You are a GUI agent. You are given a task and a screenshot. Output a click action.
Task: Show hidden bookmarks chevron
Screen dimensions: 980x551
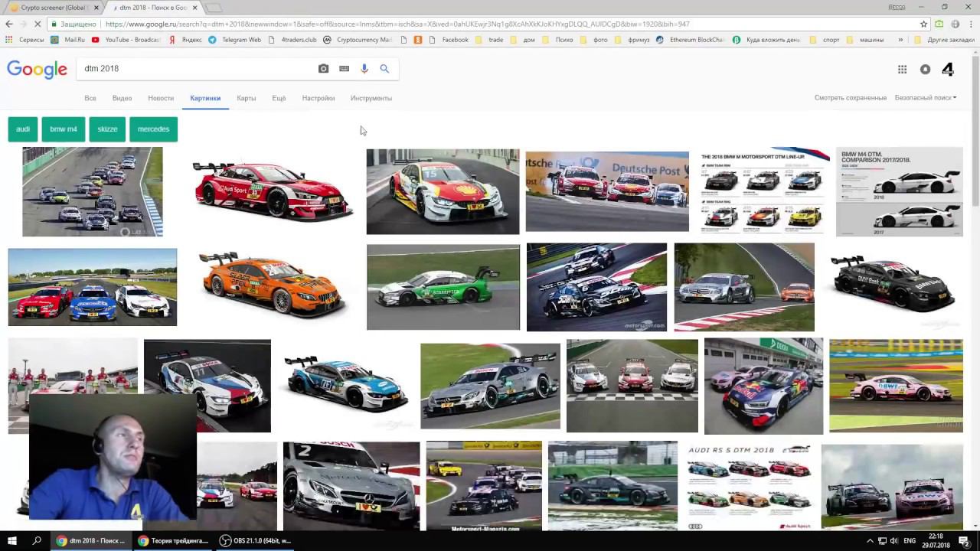tap(900, 40)
